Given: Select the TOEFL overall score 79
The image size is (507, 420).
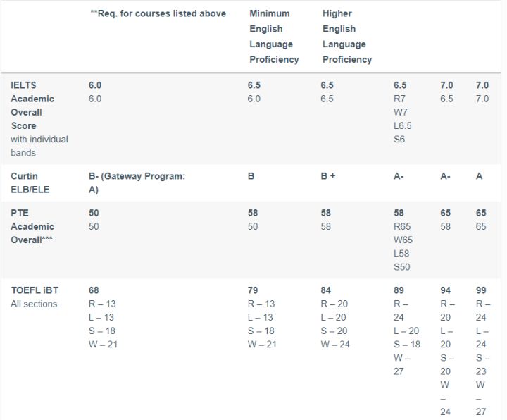Looking at the screenshot, I should 254,290.
